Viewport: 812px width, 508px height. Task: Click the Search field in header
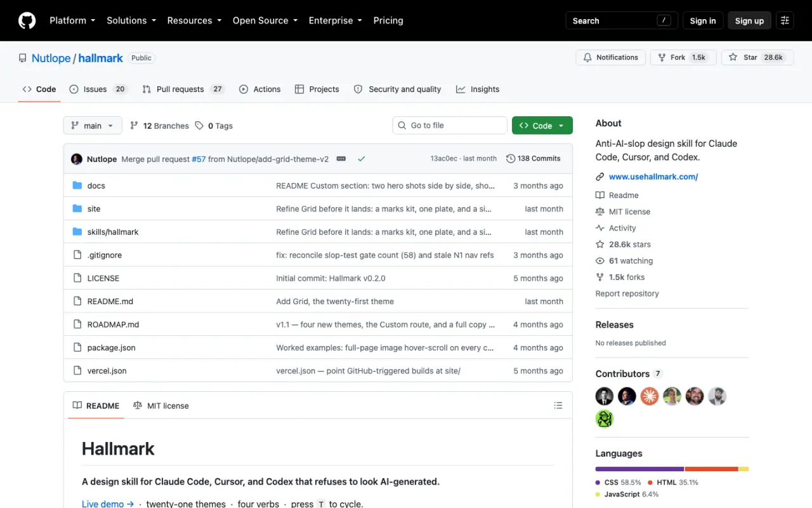pos(622,20)
